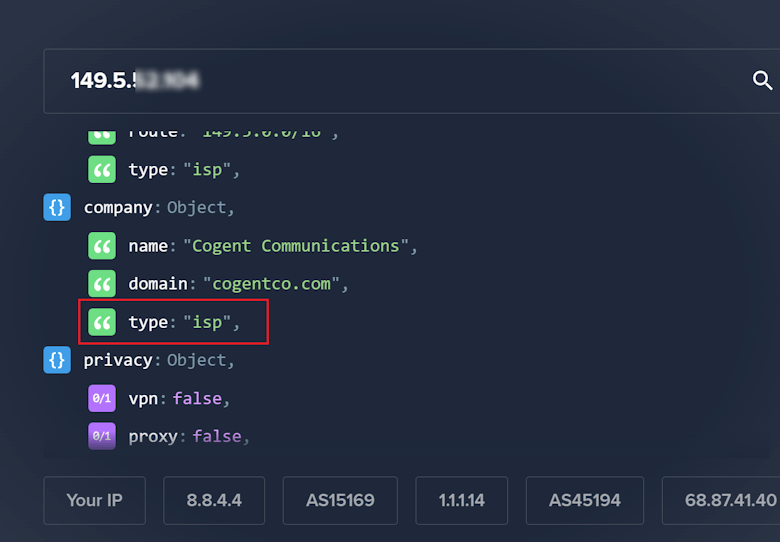Click the Cogent Communications name value
780x542 pixels.
pyautogui.click(x=295, y=246)
